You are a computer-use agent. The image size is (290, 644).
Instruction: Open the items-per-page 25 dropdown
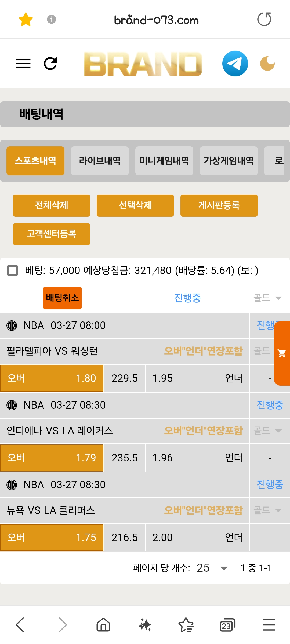[x=212, y=568]
